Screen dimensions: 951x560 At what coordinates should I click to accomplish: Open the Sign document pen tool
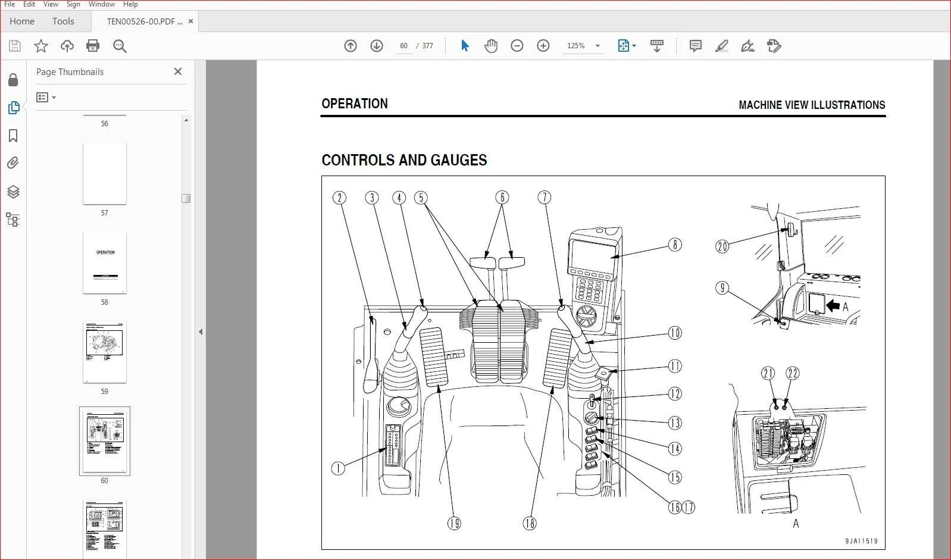click(x=747, y=46)
